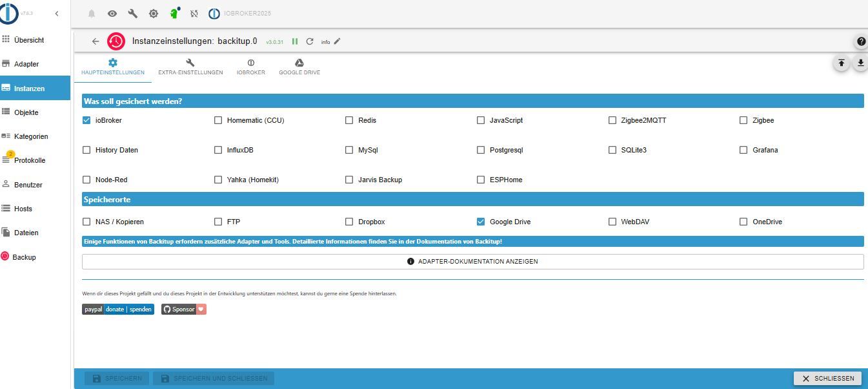Open Objekte in the sidebar
The height and width of the screenshot is (389, 868).
(x=35, y=112)
